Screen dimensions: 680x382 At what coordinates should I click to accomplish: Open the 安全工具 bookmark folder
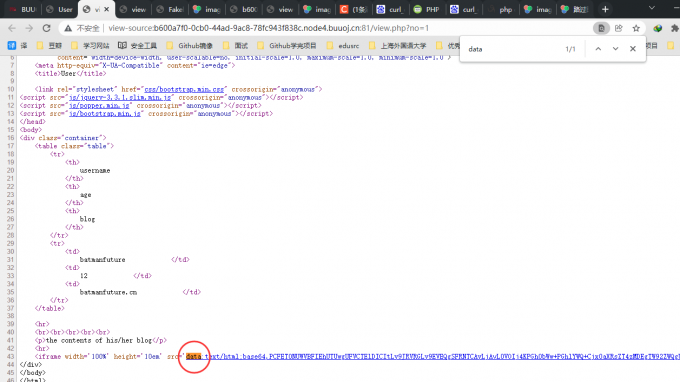(x=137, y=46)
